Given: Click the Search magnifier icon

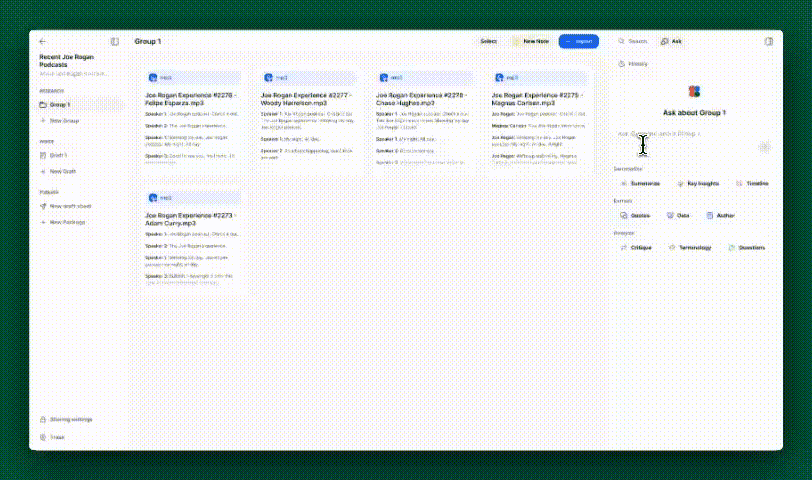Looking at the screenshot, I should [621, 41].
